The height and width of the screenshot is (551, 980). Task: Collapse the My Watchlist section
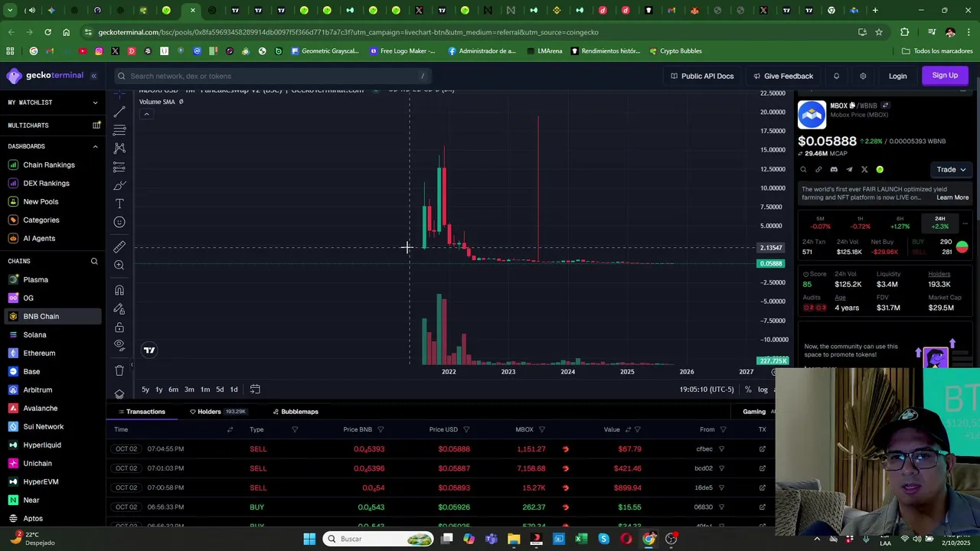95,103
